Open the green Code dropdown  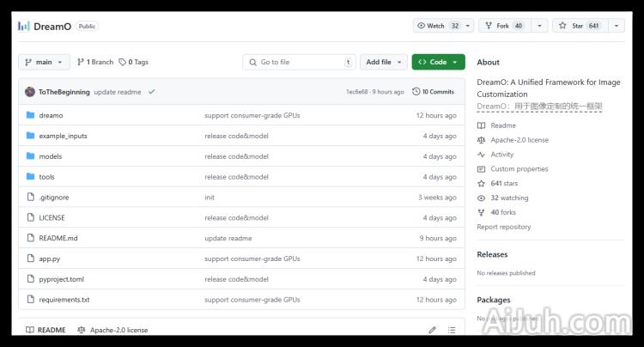coord(438,62)
